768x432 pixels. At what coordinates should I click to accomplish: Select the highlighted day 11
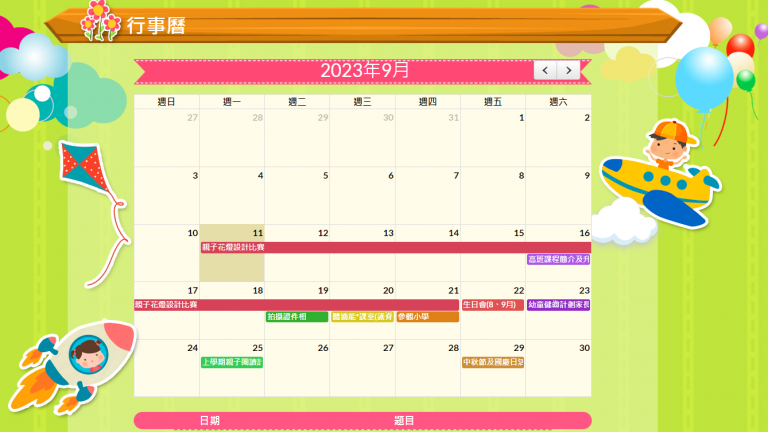coord(232,253)
